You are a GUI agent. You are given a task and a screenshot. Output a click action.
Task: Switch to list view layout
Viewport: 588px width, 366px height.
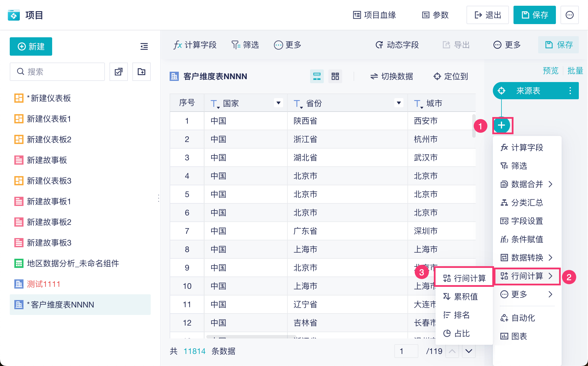click(317, 76)
